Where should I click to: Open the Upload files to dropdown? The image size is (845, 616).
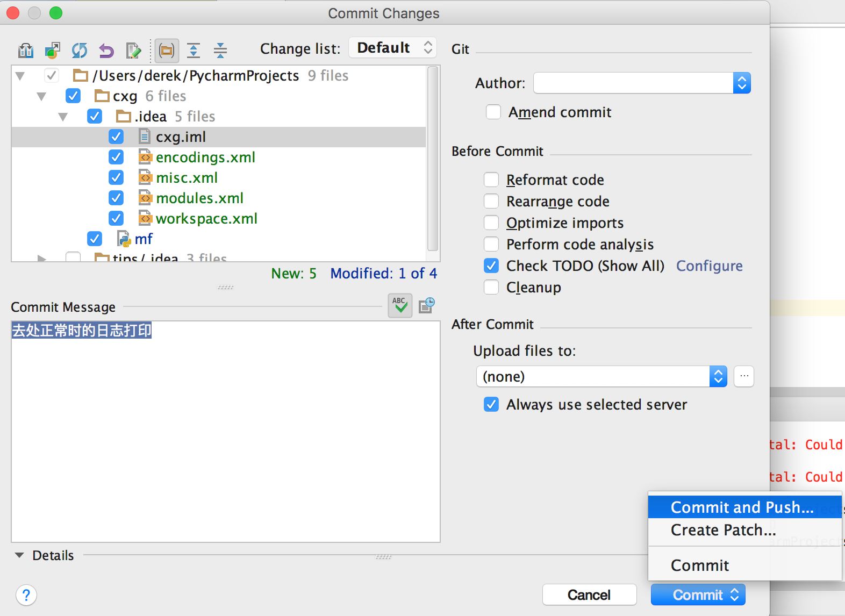tap(601, 376)
